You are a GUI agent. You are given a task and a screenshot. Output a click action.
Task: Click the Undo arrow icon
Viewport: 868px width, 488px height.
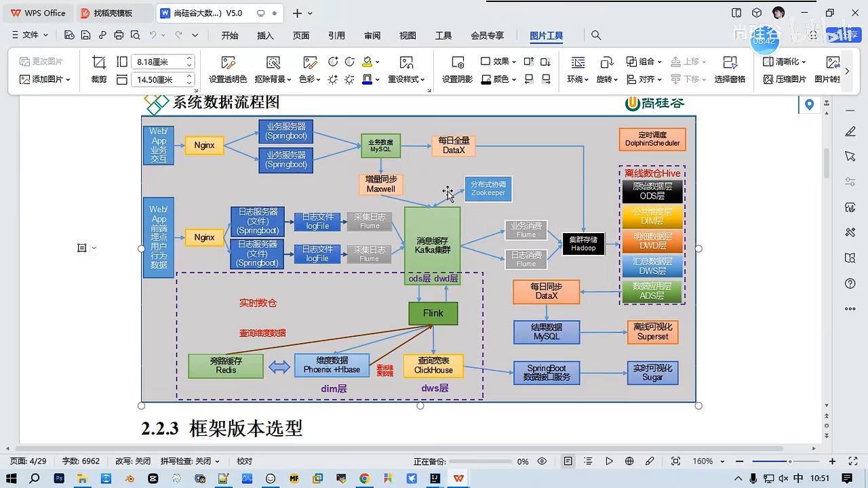coord(153,35)
